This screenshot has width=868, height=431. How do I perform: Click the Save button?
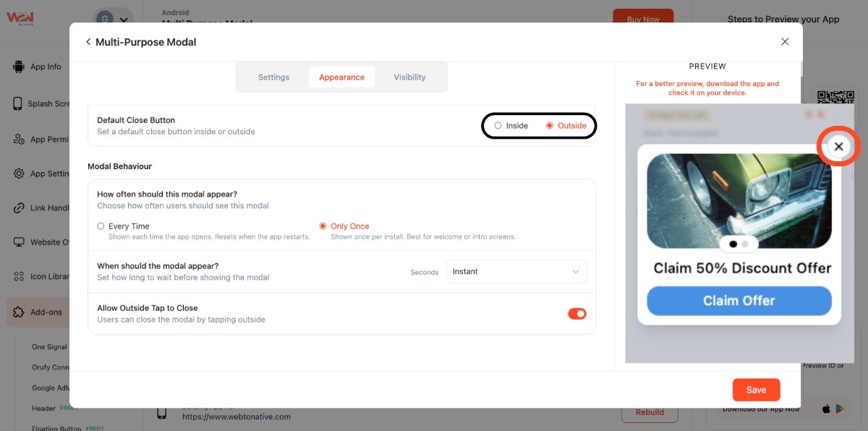coord(756,390)
